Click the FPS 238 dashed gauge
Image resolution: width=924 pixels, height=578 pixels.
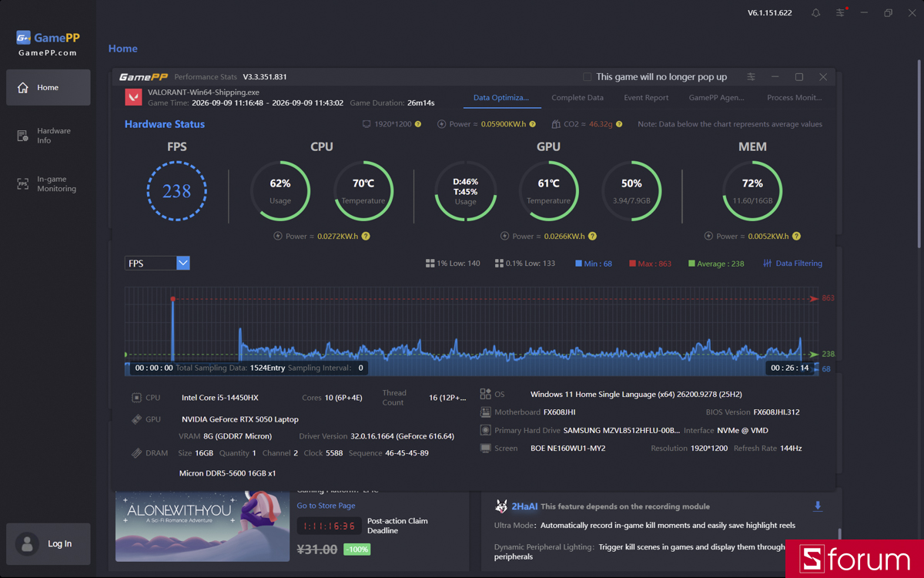[x=177, y=191]
